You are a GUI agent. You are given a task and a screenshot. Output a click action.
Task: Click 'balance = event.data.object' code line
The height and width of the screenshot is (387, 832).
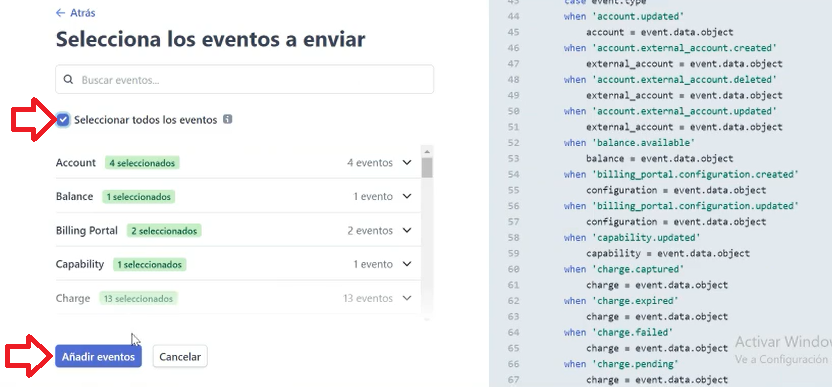(x=660, y=158)
